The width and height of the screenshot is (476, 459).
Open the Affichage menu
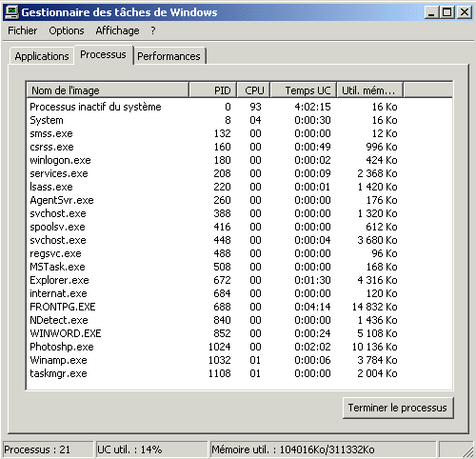click(117, 30)
